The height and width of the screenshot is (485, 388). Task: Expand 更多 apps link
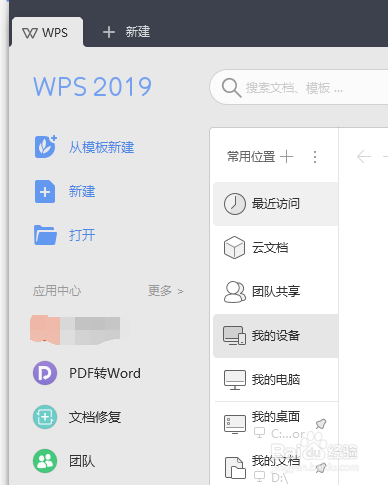coord(166,291)
